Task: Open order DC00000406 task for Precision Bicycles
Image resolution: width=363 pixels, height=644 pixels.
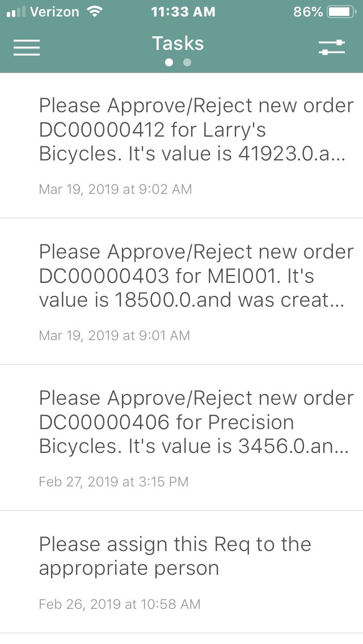Action: 196,422
